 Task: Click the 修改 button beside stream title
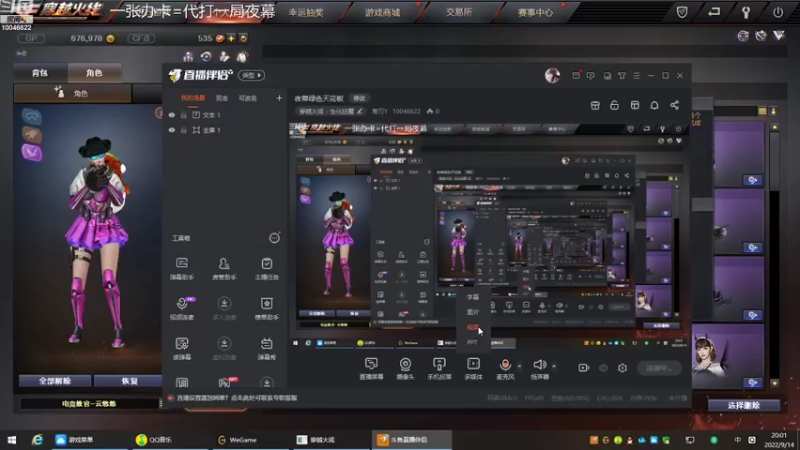point(359,98)
